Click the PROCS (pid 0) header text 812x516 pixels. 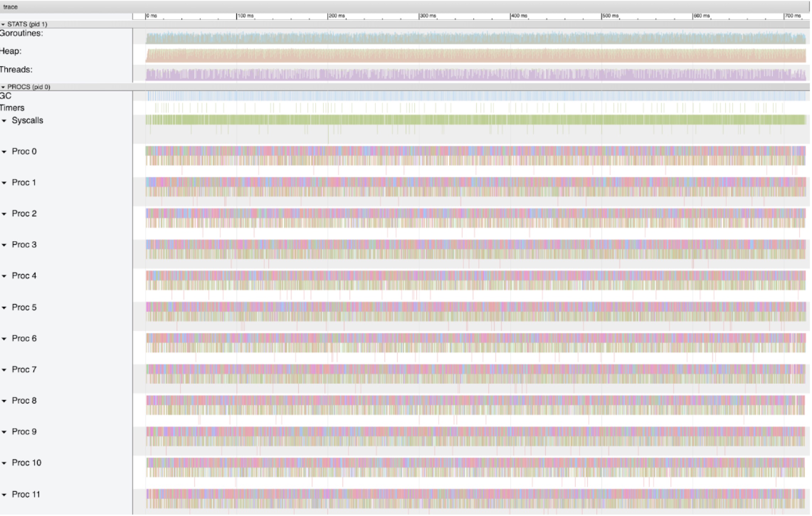[29, 87]
